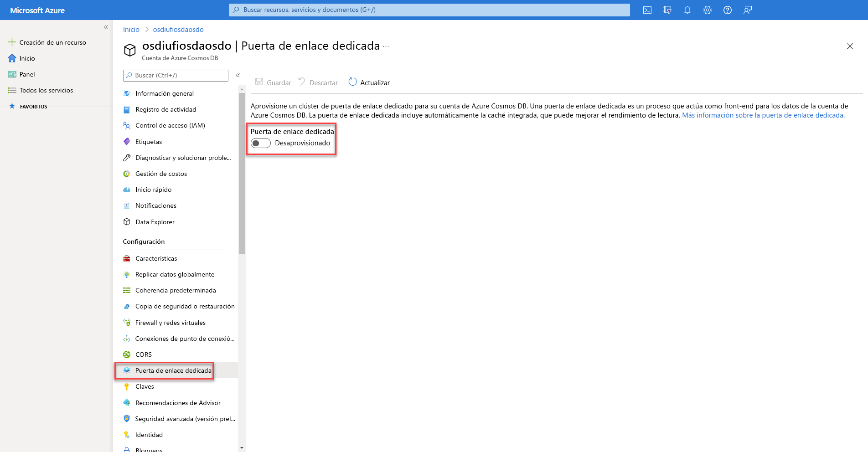Open directory and subscription filter icon

pyautogui.click(x=667, y=10)
